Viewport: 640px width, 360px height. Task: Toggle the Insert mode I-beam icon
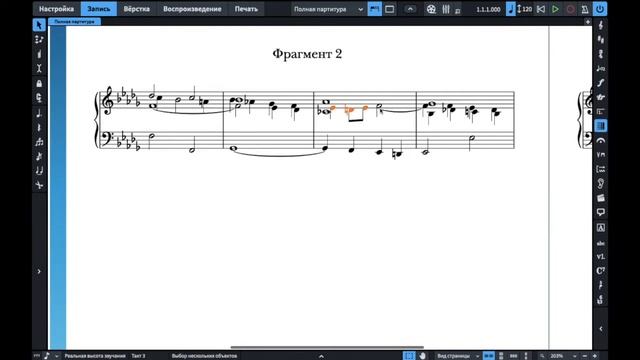(39, 69)
